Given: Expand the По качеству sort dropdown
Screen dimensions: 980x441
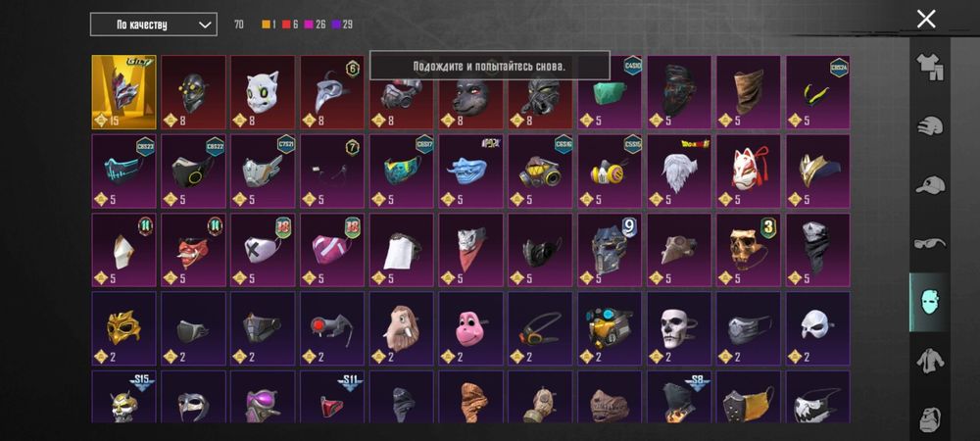Looking at the screenshot, I should 154,24.
